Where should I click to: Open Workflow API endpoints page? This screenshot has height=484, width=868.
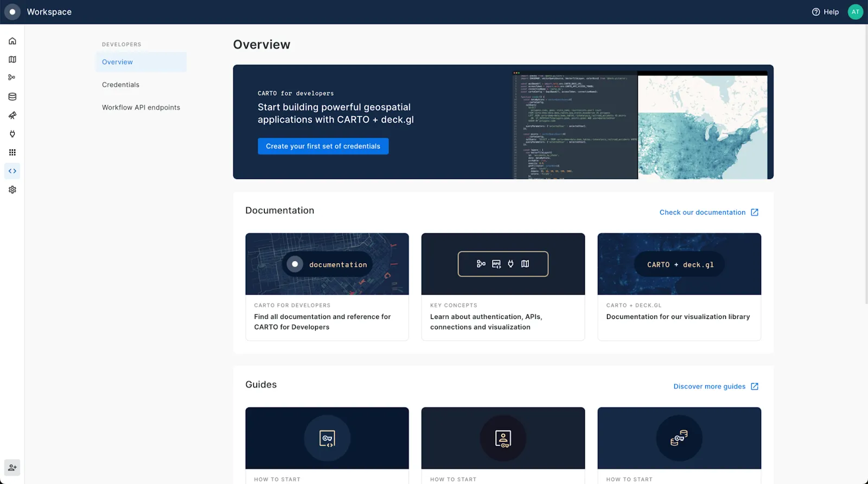(141, 107)
